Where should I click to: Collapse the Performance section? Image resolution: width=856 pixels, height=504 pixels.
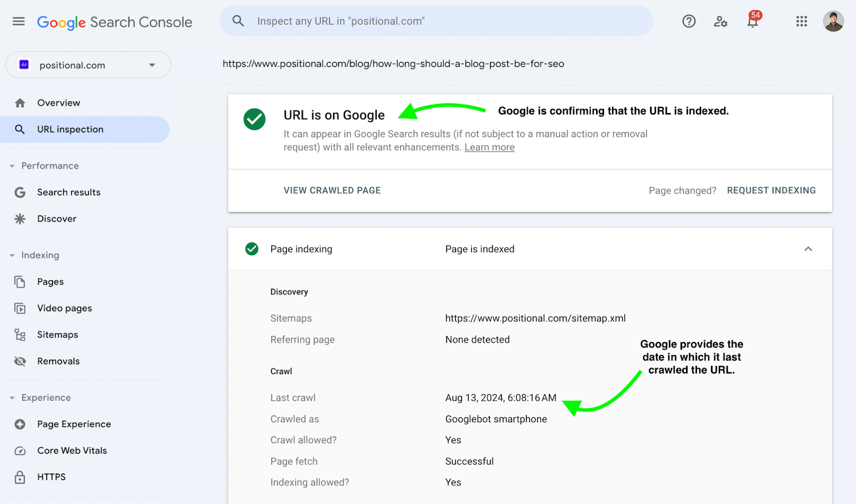pyautogui.click(x=12, y=166)
